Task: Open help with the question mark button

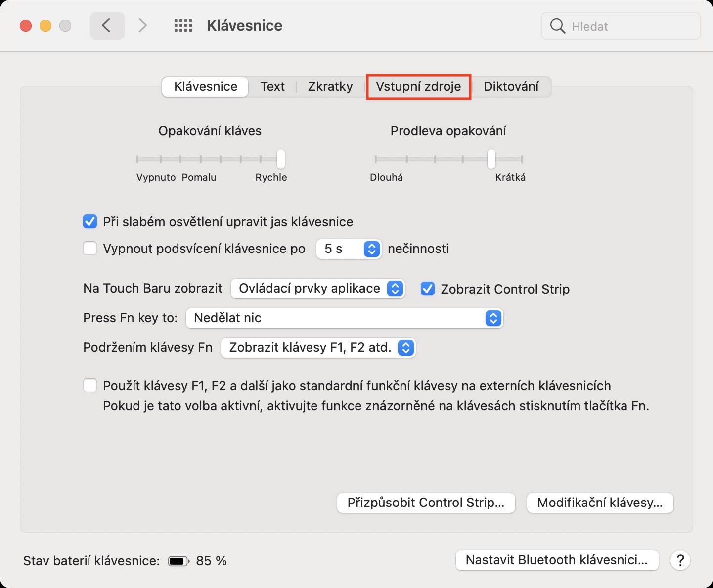Action: pyautogui.click(x=680, y=560)
